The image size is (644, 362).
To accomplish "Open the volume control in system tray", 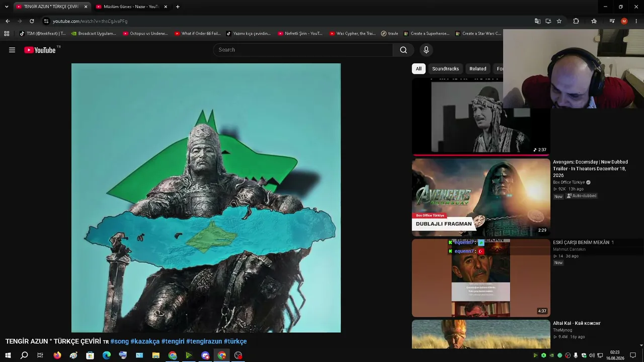I will point(592,355).
